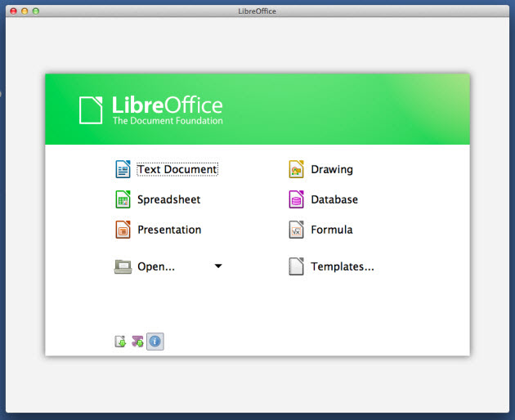
Task: Click the Math Formula icon
Action: (296, 230)
